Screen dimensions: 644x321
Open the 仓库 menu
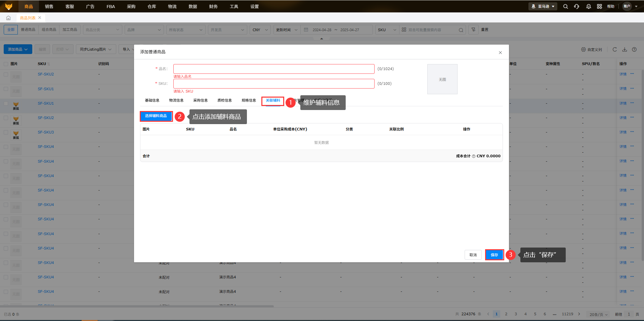(152, 6)
